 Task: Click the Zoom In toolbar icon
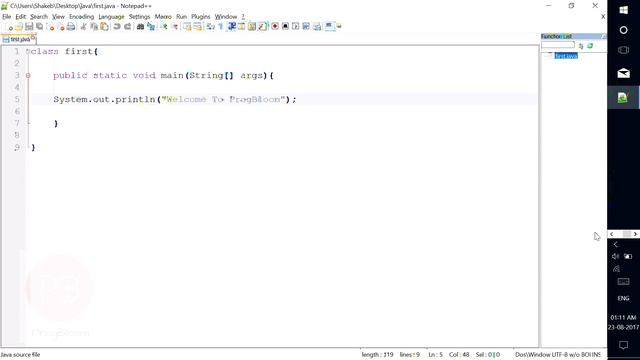(164, 27)
